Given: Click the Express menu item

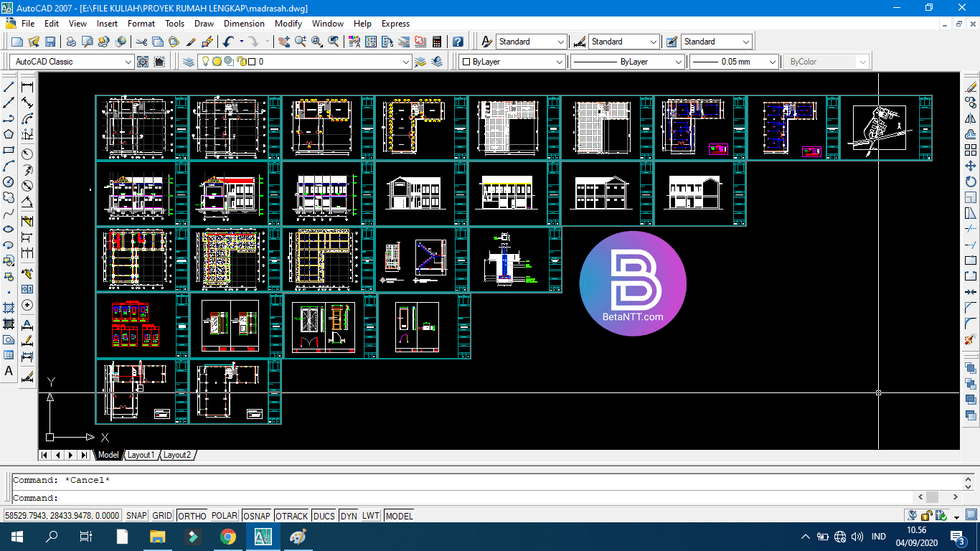Looking at the screenshot, I should point(395,24).
